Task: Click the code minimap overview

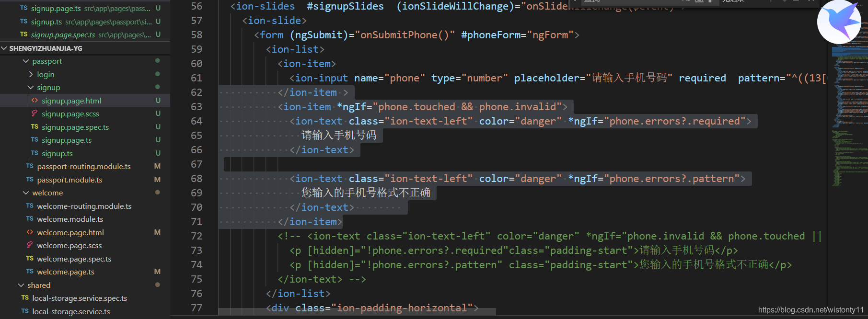Action: pyautogui.click(x=849, y=115)
